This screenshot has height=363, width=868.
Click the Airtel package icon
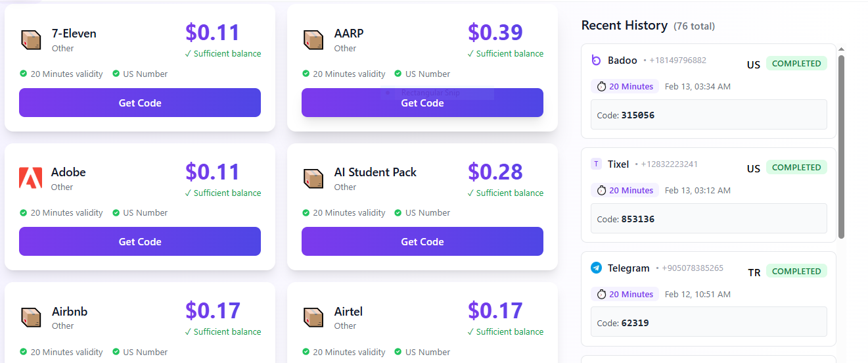click(313, 318)
